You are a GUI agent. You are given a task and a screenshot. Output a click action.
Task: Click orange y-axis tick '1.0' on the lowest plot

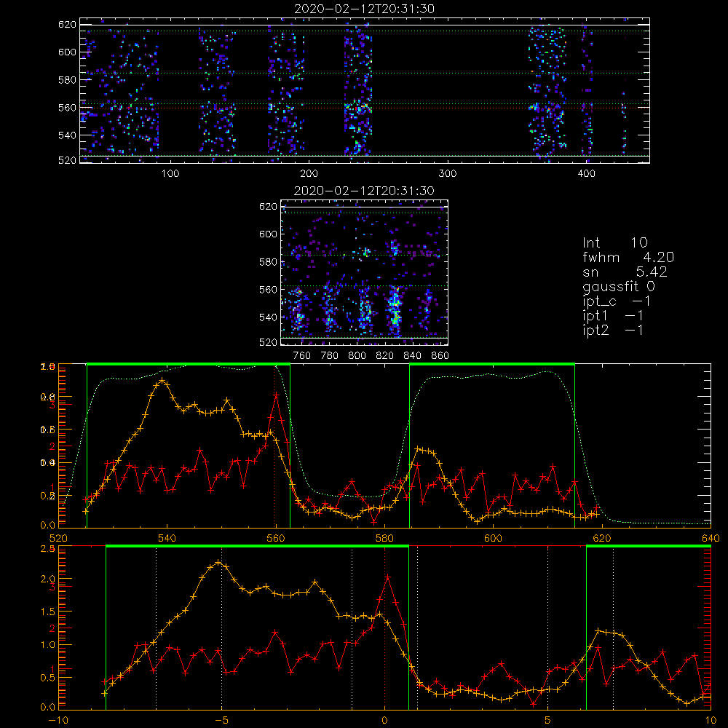pos(47,644)
